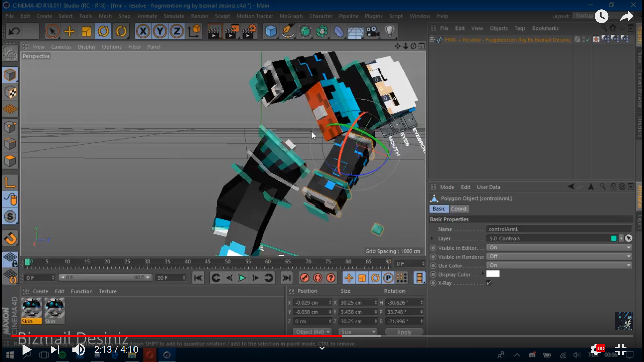Switch to Polygons mode
The width and height of the screenshot is (644, 362).
[10, 161]
